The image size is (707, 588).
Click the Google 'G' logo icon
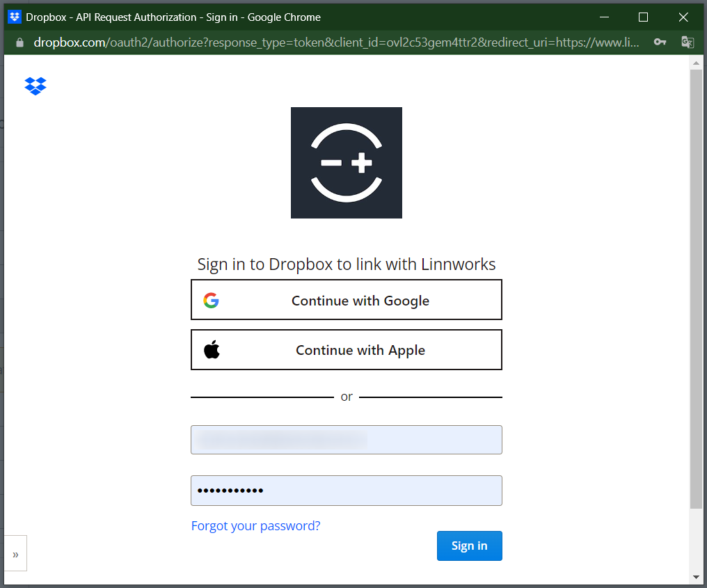(212, 301)
